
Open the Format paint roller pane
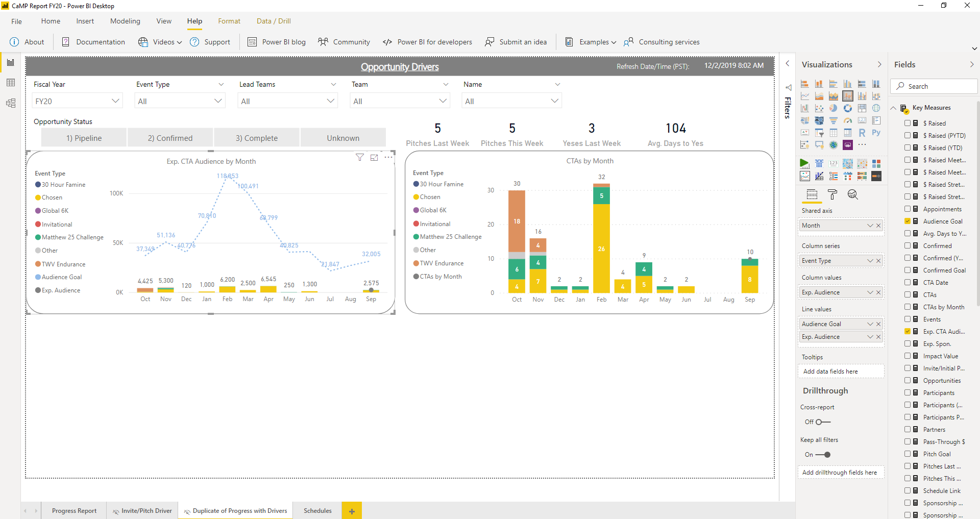[x=832, y=194]
